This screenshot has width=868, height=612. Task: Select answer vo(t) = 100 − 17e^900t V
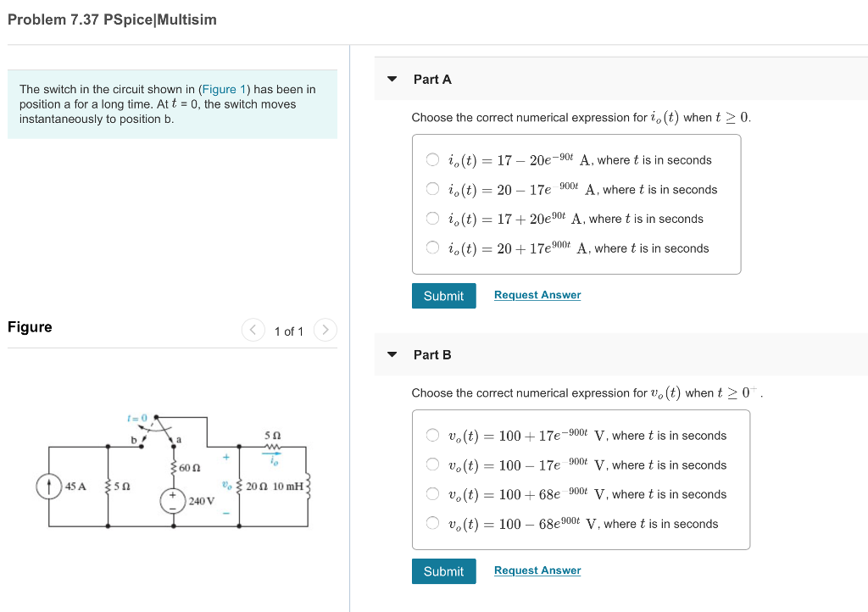pos(432,465)
